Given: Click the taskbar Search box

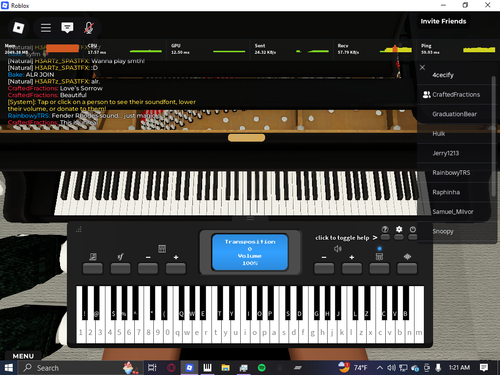Looking at the screenshot, I should (x=80, y=368).
